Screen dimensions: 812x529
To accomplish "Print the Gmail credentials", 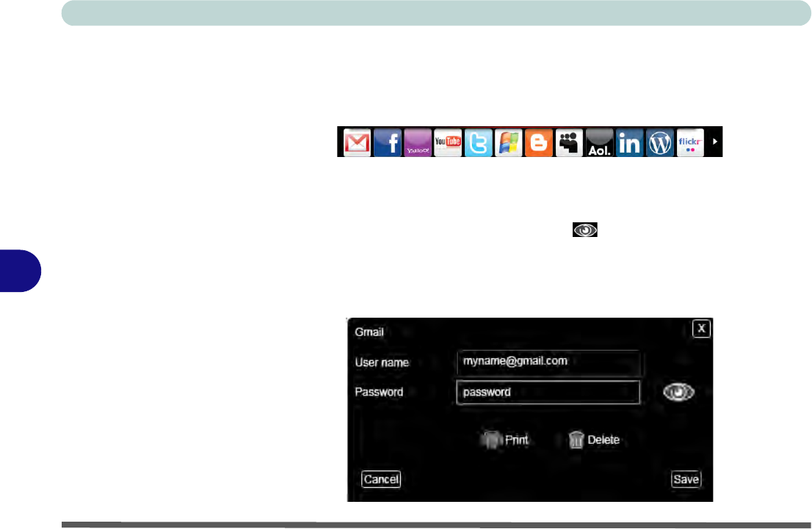I will tap(504, 439).
